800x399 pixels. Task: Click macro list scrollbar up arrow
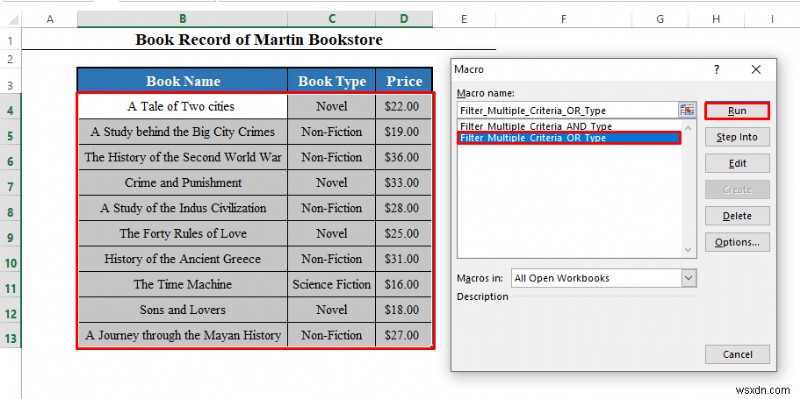688,128
